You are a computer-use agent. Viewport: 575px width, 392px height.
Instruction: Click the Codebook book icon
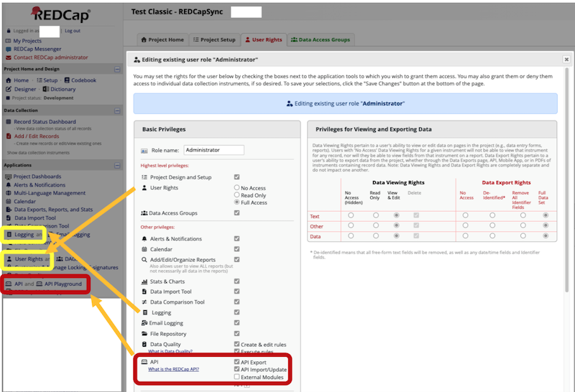click(x=67, y=80)
